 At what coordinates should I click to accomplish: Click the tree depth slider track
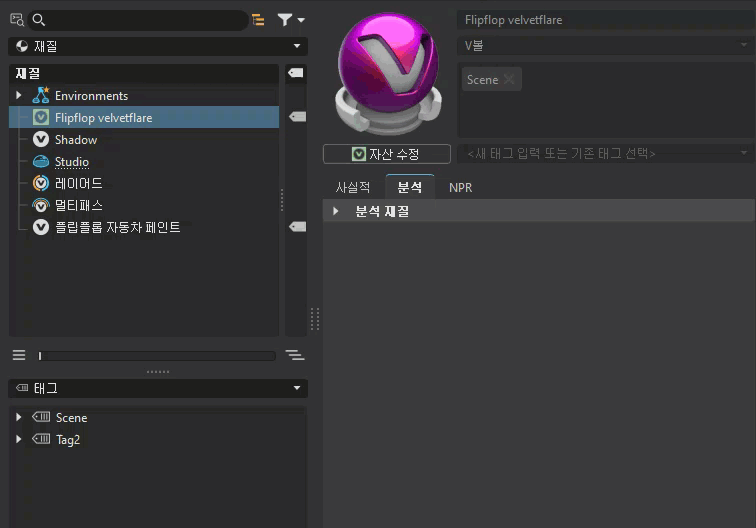[157, 356]
